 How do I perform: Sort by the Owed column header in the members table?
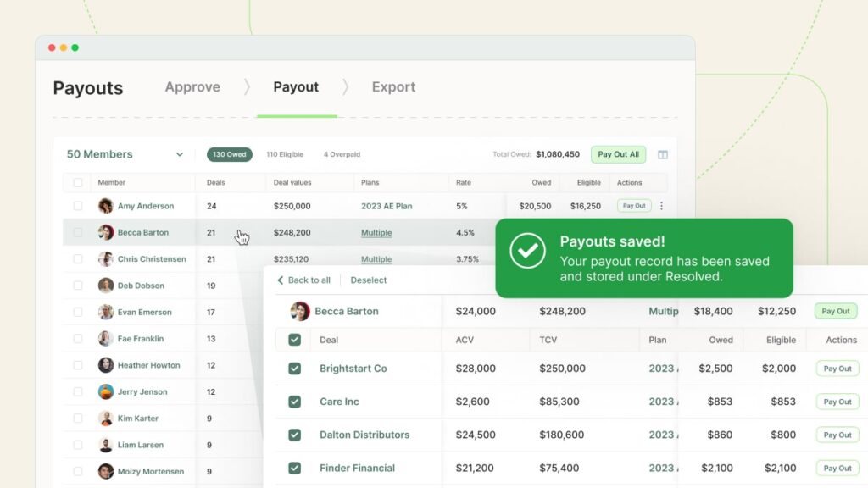click(542, 183)
